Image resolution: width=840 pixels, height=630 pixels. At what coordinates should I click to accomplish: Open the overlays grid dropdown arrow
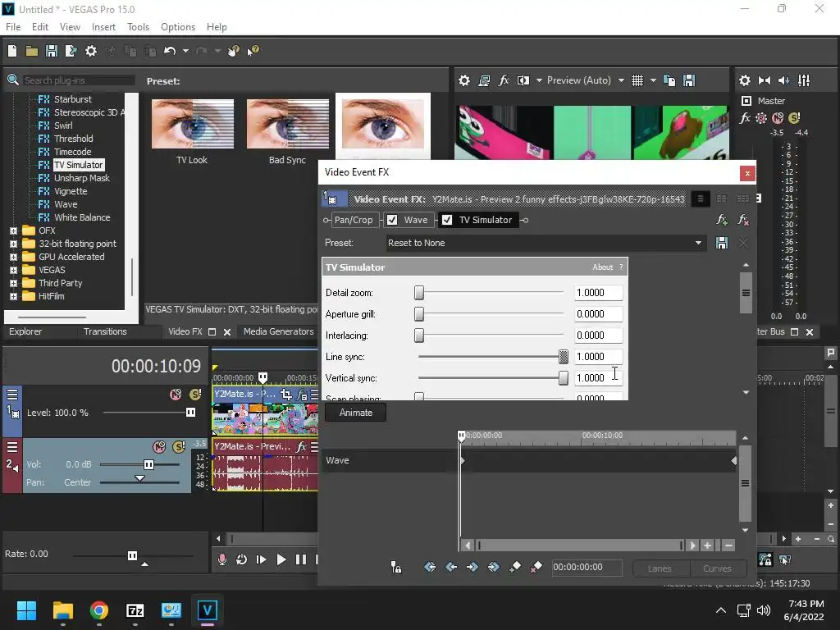click(653, 80)
